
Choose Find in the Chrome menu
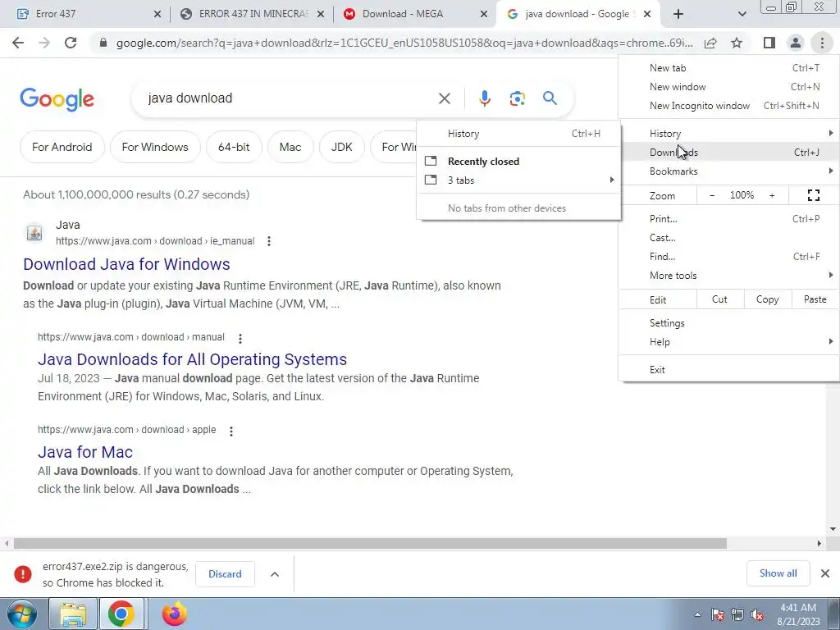729,257
